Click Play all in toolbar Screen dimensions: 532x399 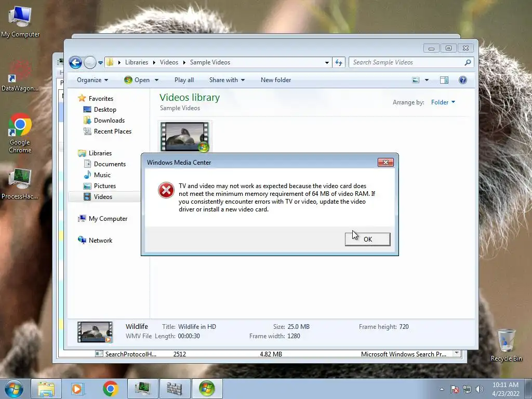(184, 80)
